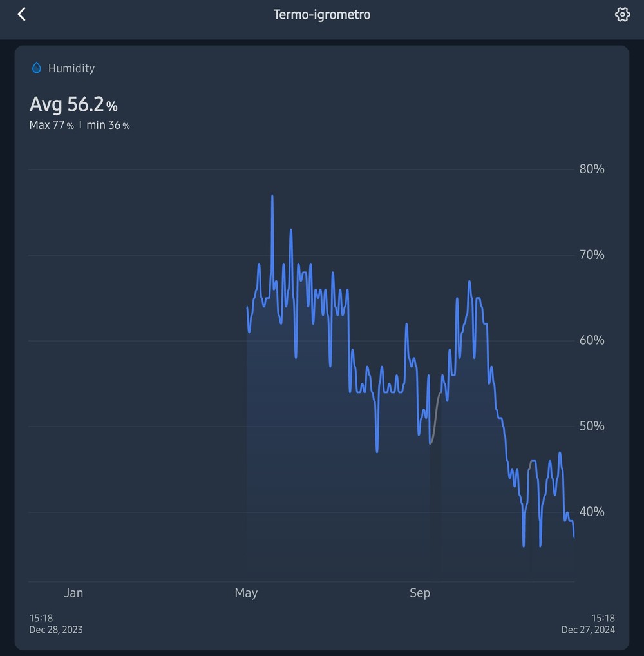Select the 80% axis label
This screenshot has width=644, height=656.
(592, 169)
